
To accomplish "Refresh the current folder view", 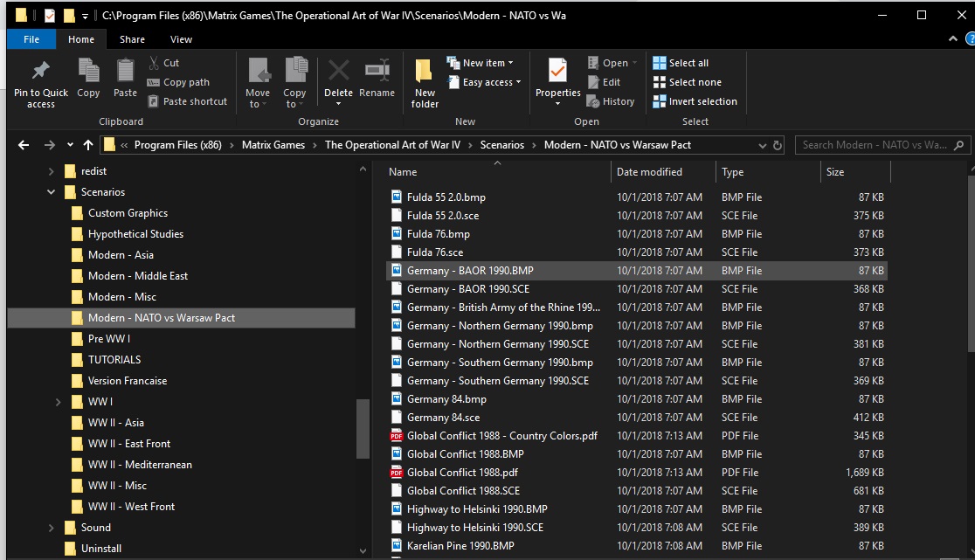I will (778, 145).
